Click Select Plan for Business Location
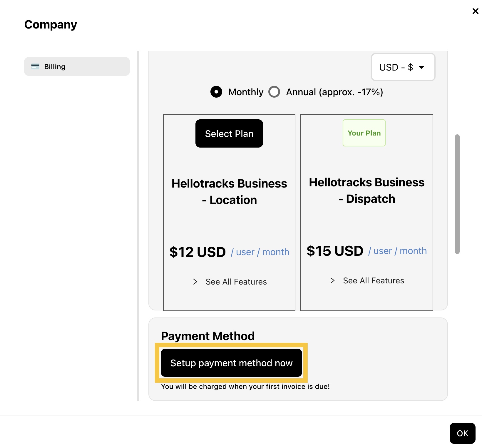Viewport: 482px width, 448px height. (x=229, y=133)
